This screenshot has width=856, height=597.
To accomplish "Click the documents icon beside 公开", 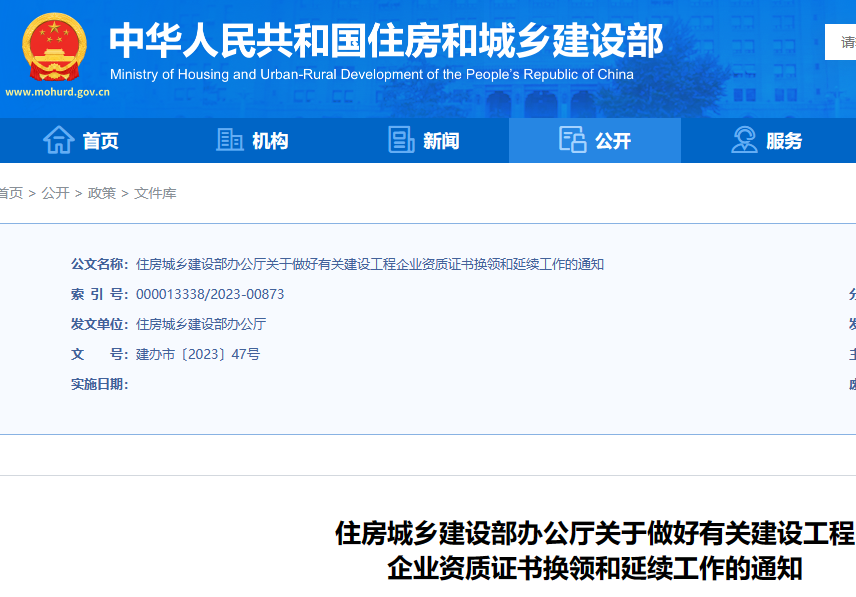I will pos(572,140).
